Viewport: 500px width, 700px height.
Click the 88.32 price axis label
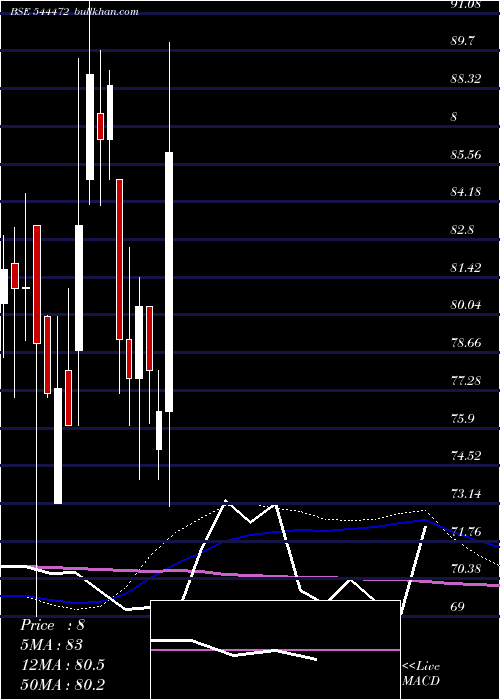466,79
